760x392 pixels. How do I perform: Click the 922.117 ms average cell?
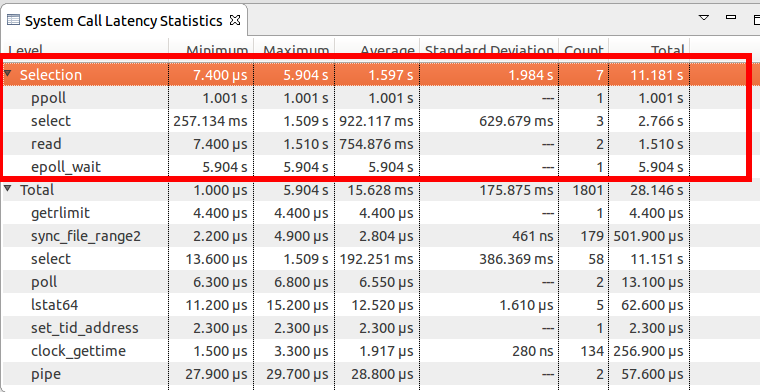pyautogui.click(x=376, y=121)
